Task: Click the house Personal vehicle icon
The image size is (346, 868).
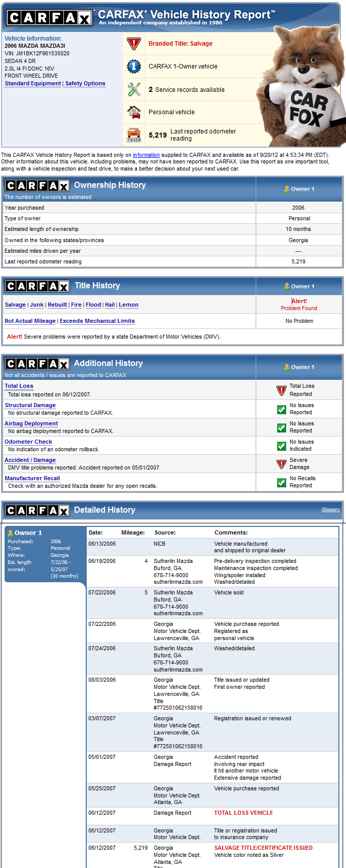Action: [x=133, y=112]
